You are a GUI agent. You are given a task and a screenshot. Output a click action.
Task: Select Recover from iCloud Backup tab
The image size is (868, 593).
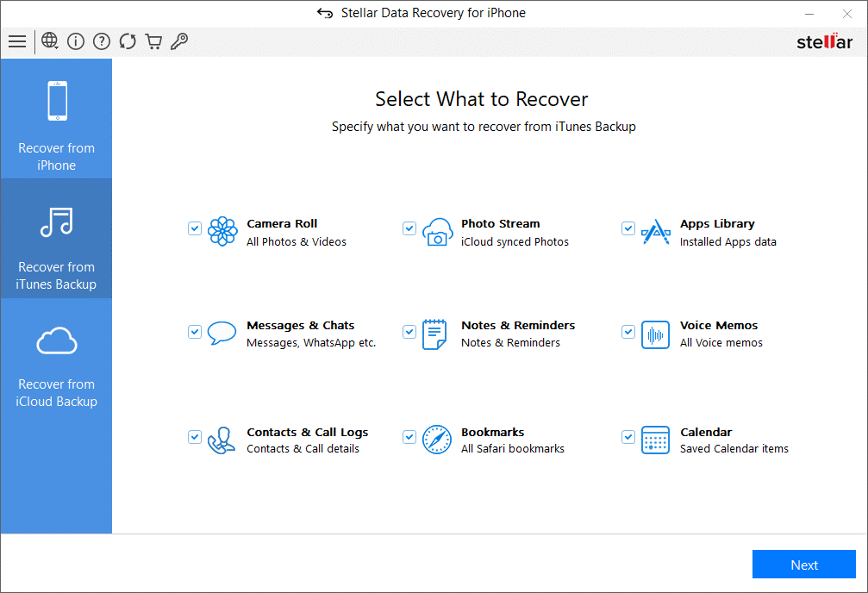tap(56, 359)
